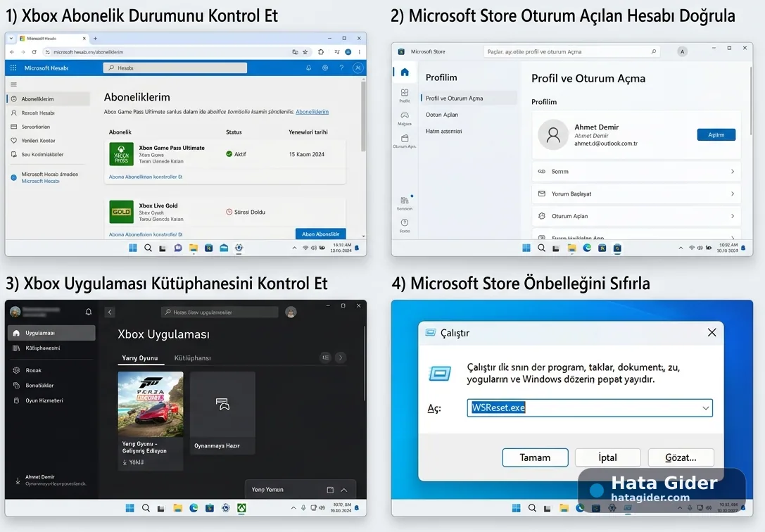Image resolution: width=765 pixels, height=532 pixels.
Task: Open the Aç combo box dropdown arrow
Action: [705, 408]
